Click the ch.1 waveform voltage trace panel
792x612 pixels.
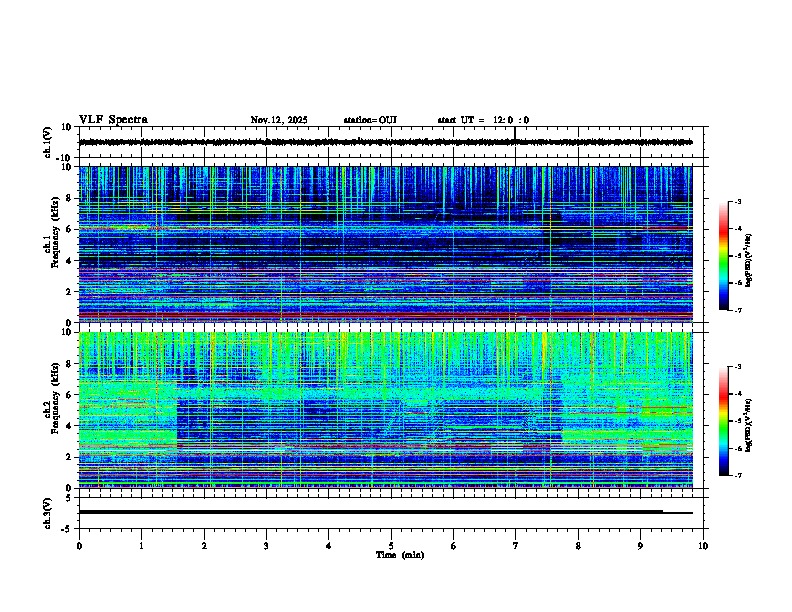390,142
